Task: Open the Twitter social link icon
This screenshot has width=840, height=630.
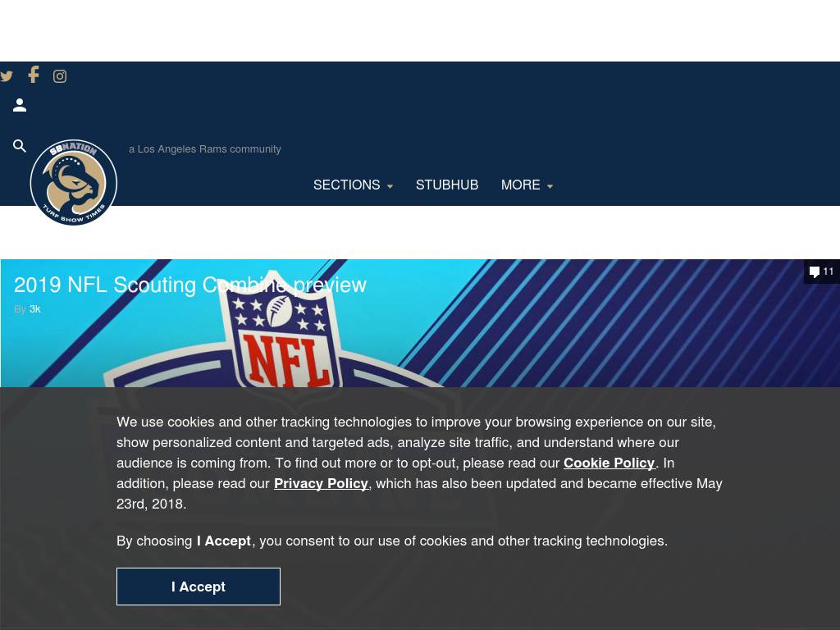Action: pyautogui.click(x=7, y=76)
